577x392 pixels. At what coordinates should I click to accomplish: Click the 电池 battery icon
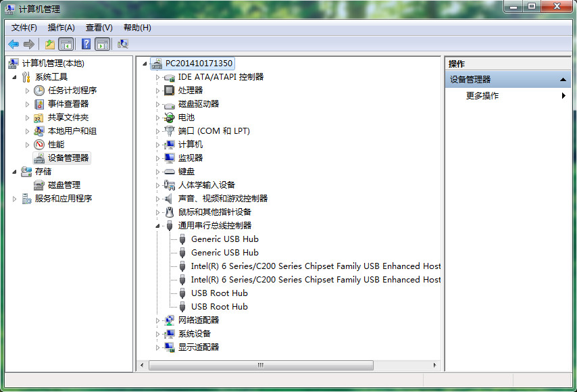170,118
